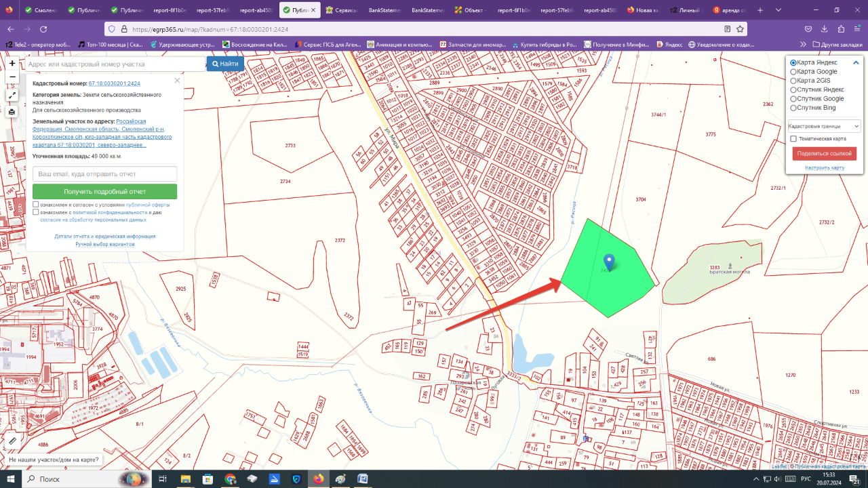Open Microsoft Store from taskbar

click(208, 479)
